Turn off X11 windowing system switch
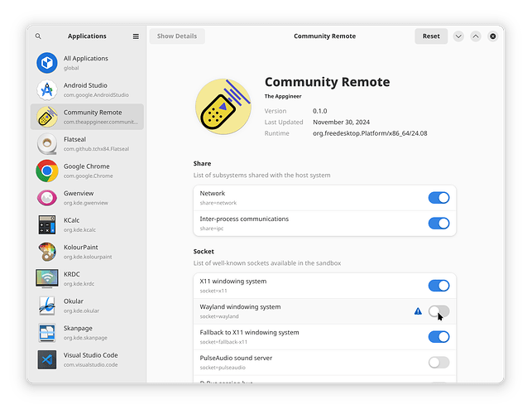The width and height of the screenshot is (532, 414). (439, 286)
